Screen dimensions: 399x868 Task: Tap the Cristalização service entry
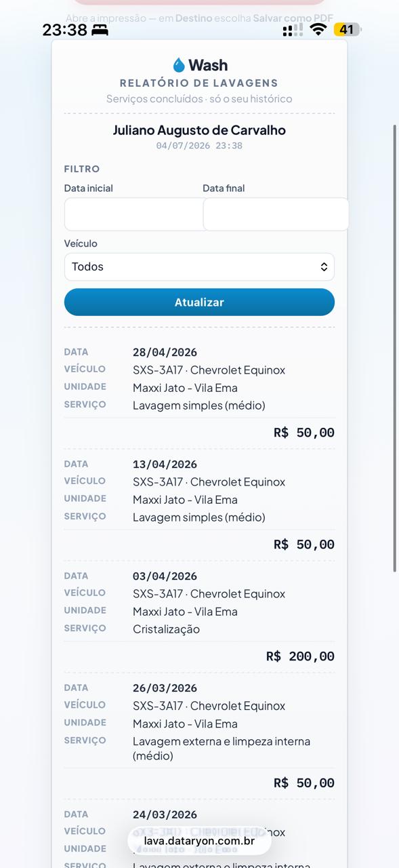click(x=166, y=629)
